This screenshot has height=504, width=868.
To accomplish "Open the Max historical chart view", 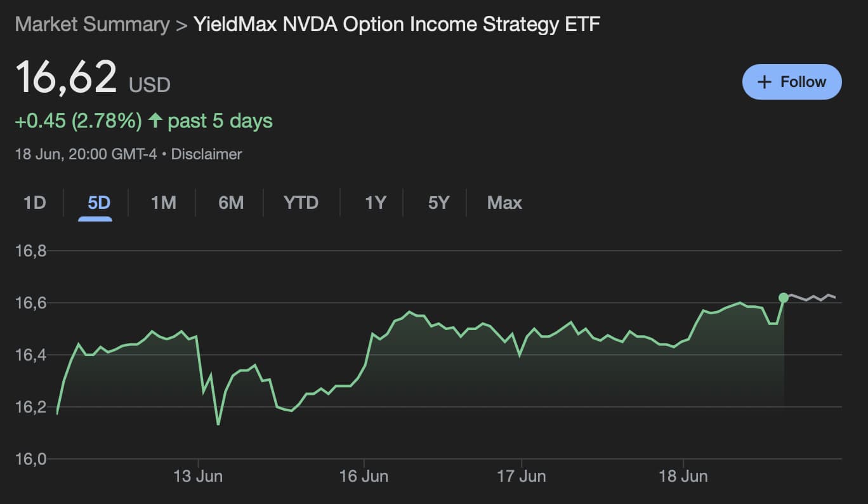I will 504,202.
